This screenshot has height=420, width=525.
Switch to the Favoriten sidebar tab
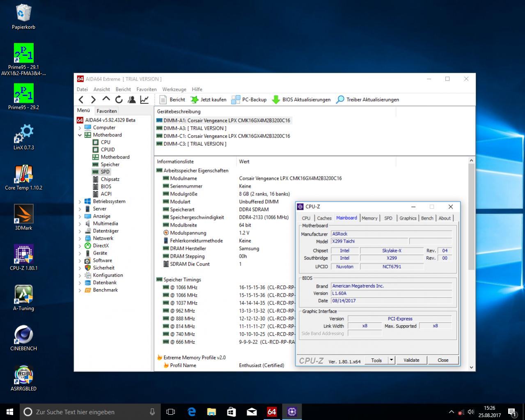[107, 111]
